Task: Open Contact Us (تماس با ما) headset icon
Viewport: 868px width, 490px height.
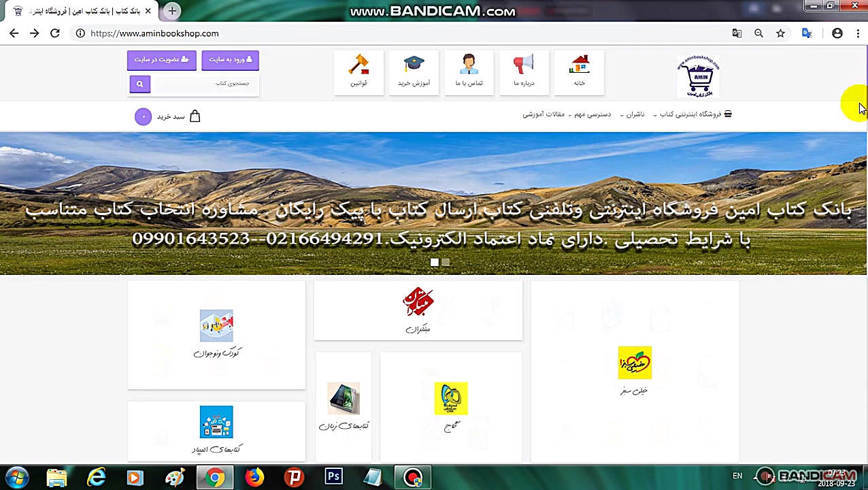Action: pos(469,65)
